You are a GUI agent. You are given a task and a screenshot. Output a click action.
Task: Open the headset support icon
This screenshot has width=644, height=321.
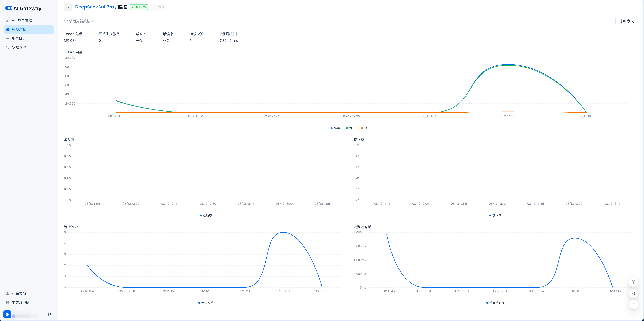(634, 293)
